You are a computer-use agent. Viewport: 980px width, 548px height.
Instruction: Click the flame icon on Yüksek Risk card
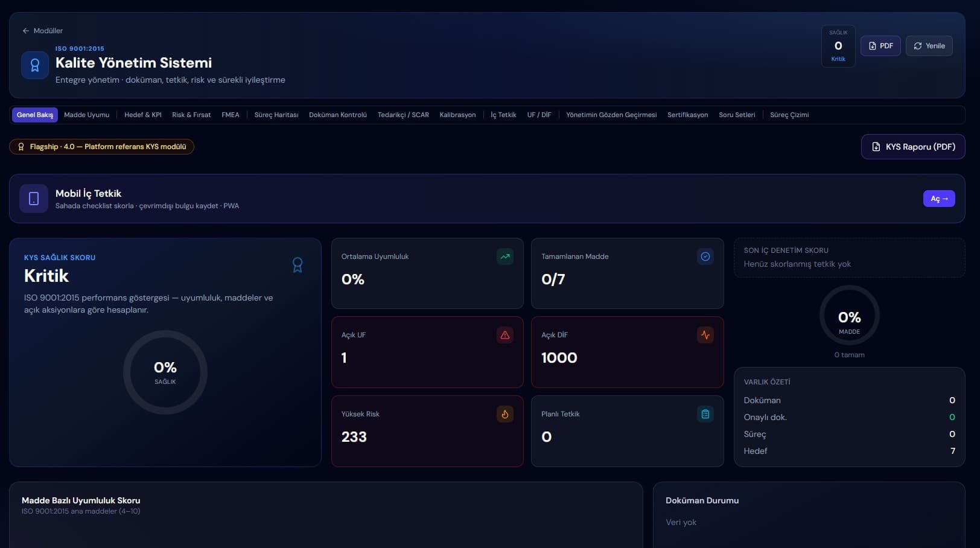[505, 414]
